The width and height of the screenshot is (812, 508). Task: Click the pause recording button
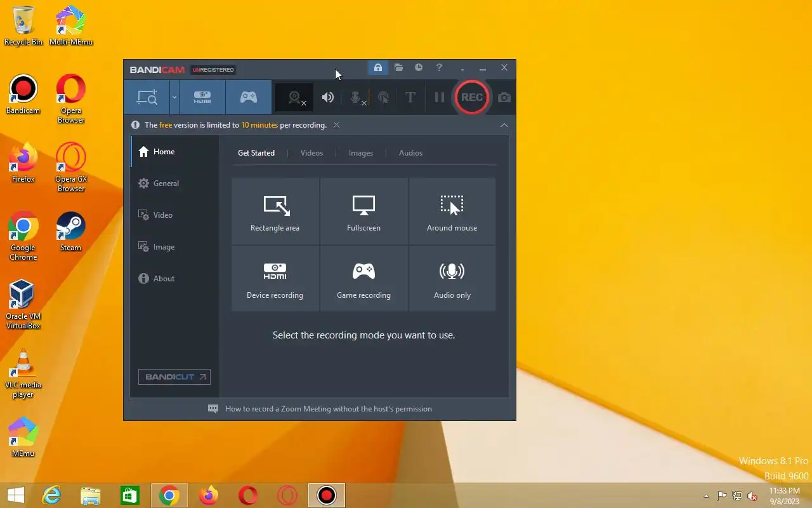(440, 97)
